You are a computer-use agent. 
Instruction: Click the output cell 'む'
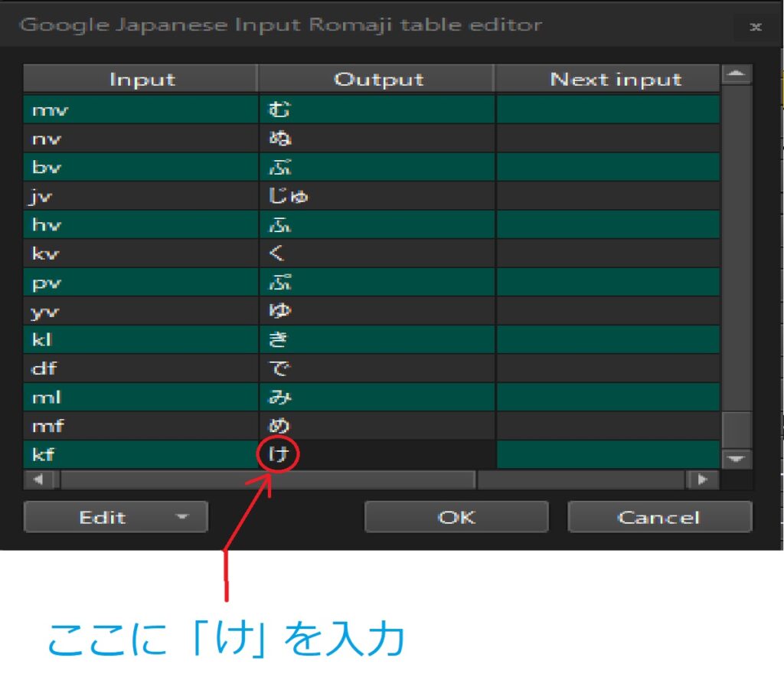point(377,110)
